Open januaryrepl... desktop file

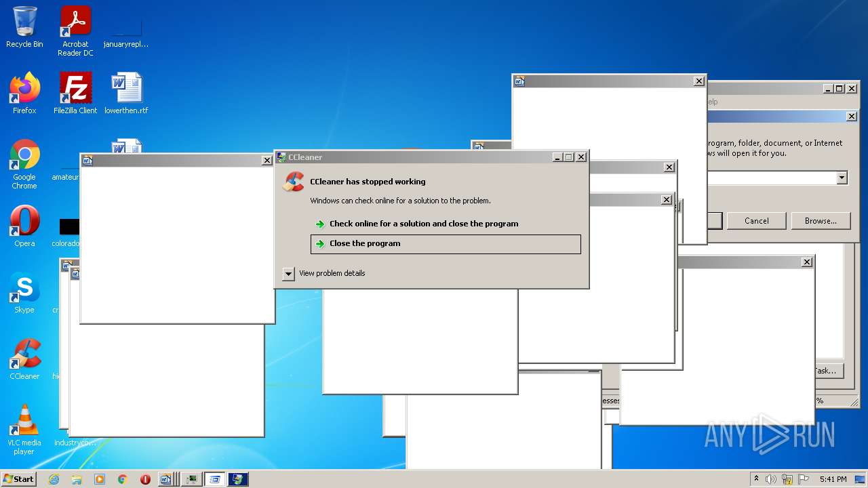126,31
